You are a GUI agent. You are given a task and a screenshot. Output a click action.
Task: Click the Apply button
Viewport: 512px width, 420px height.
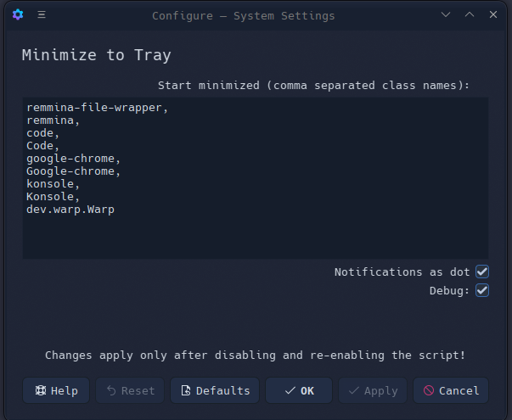click(x=373, y=390)
